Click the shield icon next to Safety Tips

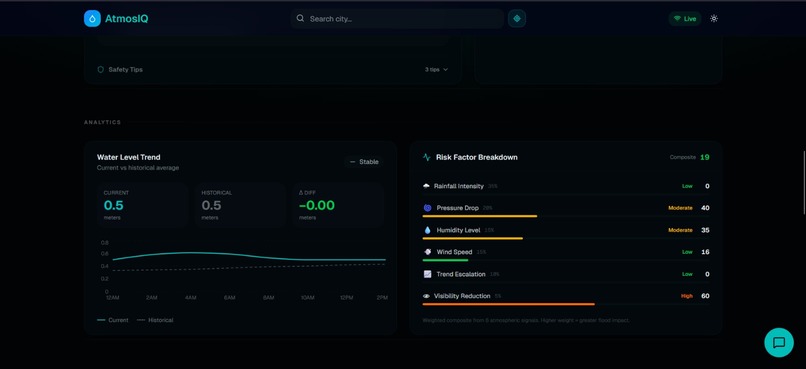101,69
